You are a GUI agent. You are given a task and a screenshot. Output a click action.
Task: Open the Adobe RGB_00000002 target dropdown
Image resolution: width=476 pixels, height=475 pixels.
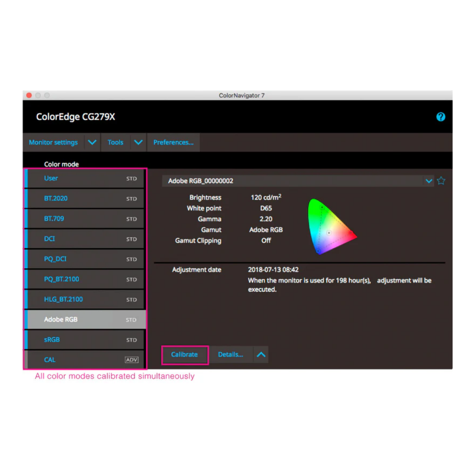pos(428,181)
